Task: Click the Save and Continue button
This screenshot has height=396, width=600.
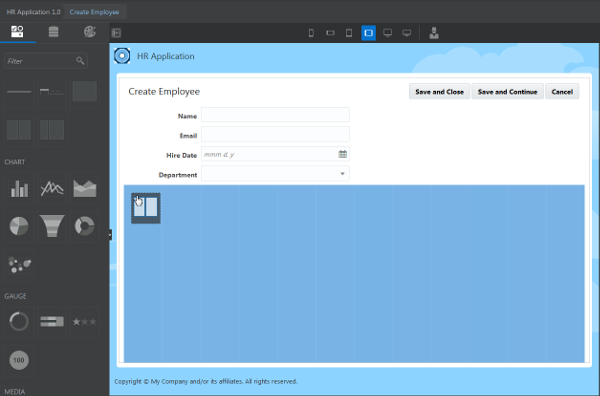Action: point(507,92)
